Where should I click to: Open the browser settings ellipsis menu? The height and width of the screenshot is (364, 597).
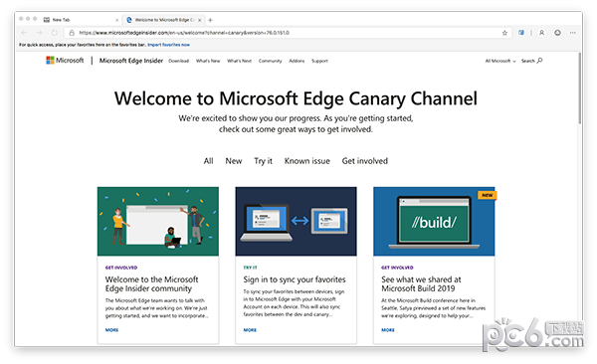click(x=573, y=33)
